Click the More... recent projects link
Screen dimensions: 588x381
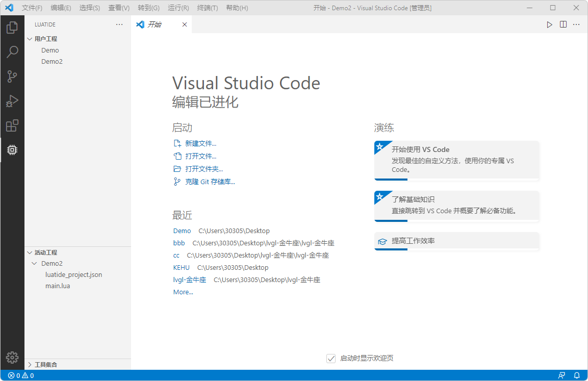183,292
